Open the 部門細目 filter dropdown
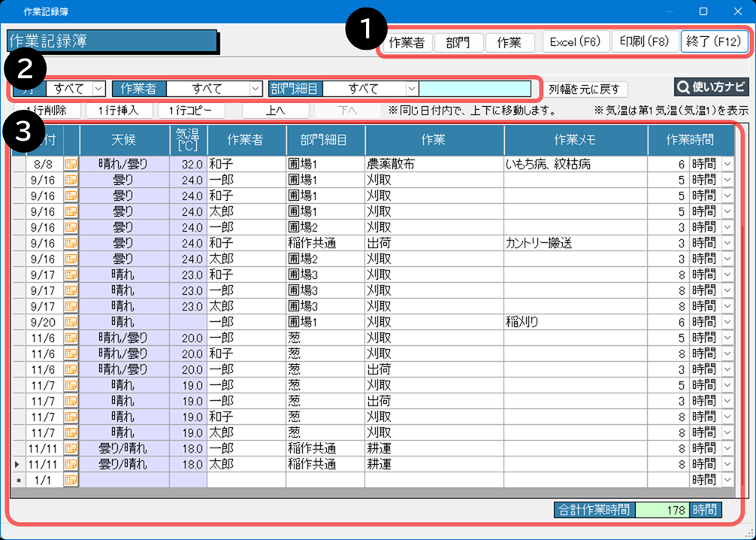Image resolution: width=756 pixels, height=540 pixels. [411, 89]
